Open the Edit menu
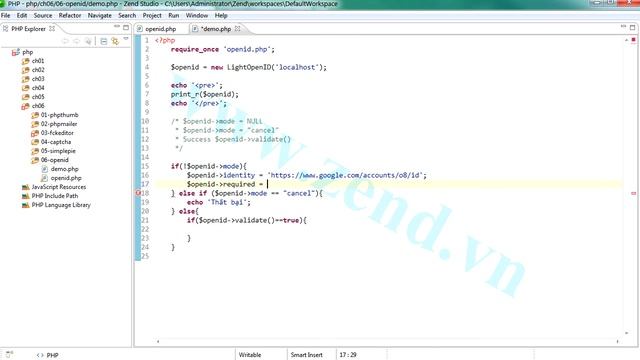 [x=22, y=16]
